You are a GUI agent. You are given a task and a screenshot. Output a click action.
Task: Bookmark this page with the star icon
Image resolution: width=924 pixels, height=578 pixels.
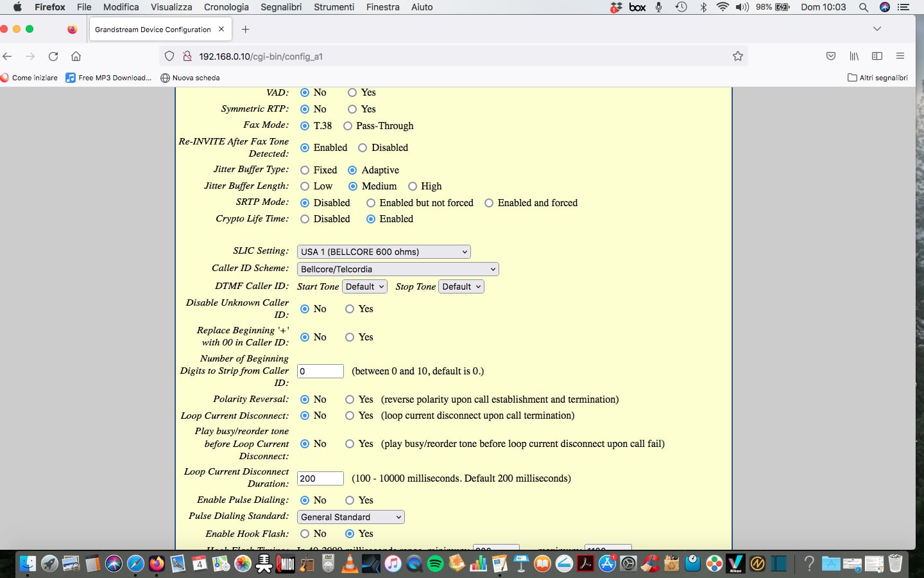point(738,57)
